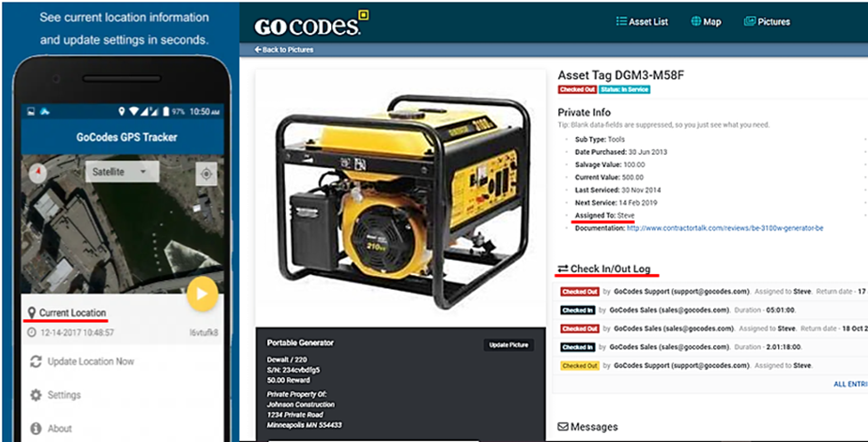Screen dimensions: 868x442
Task: Click the image icon next to Pictures
Action: (750, 21)
